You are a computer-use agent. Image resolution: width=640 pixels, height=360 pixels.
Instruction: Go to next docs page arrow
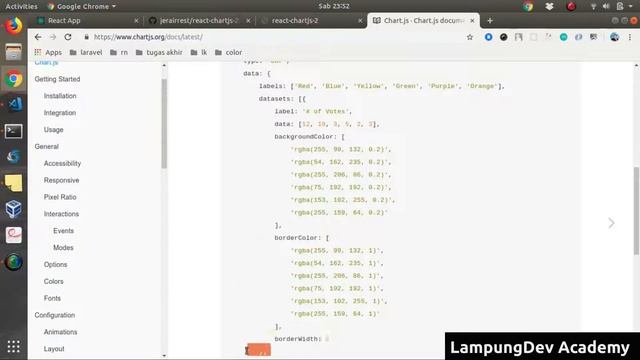coord(611,223)
